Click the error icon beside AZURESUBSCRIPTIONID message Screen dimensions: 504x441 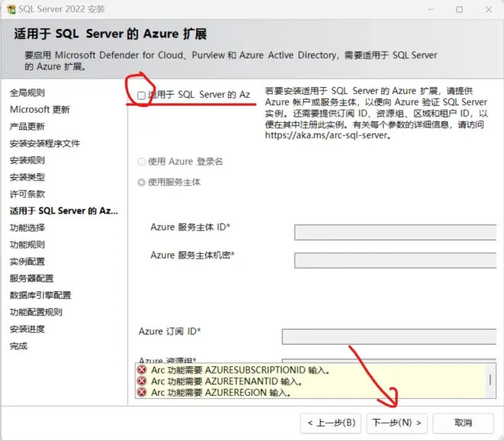point(142,370)
